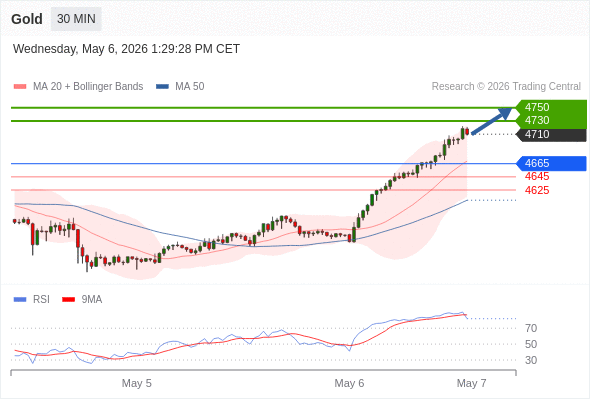Click the red 4625 support label
Image resolution: width=590 pixels, height=400 pixels.
(x=537, y=190)
